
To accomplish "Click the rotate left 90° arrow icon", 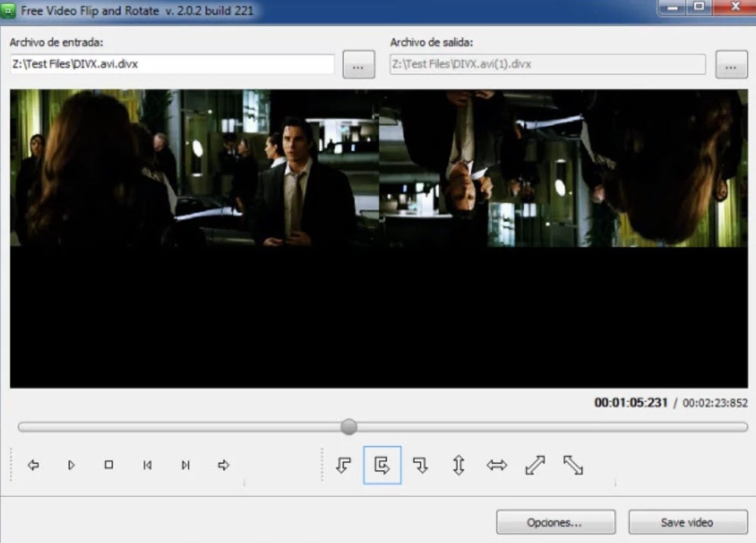I will point(343,465).
